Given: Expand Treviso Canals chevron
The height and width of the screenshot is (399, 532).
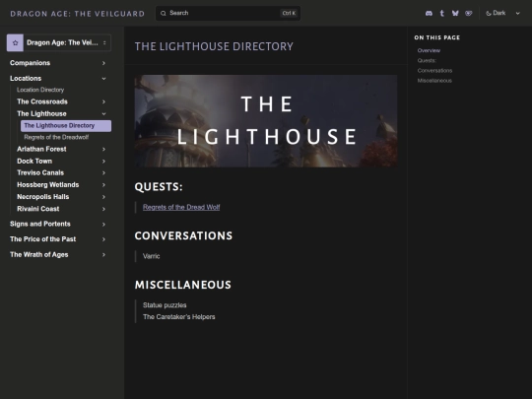Looking at the screenshot, I should 103,173.
